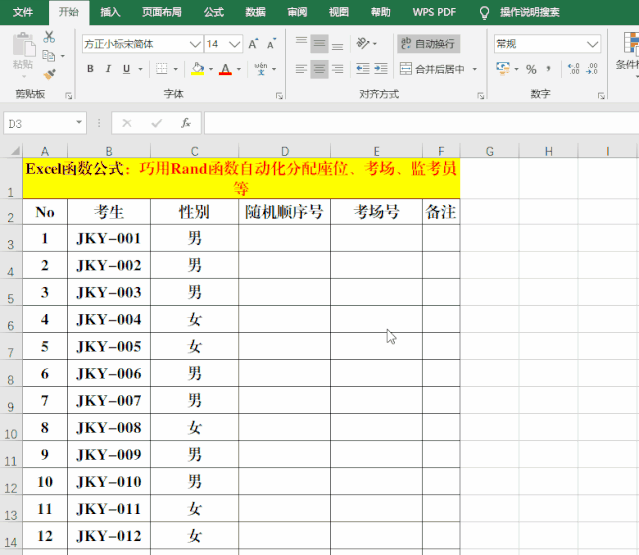The image size is (639, 555).
Task: Click the Name Box showing D3
Action: click(38, 123)
